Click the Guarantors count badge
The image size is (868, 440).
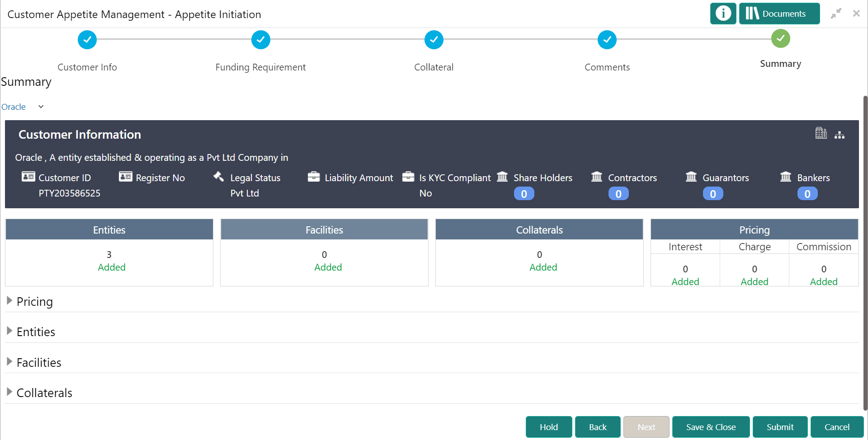712,193
